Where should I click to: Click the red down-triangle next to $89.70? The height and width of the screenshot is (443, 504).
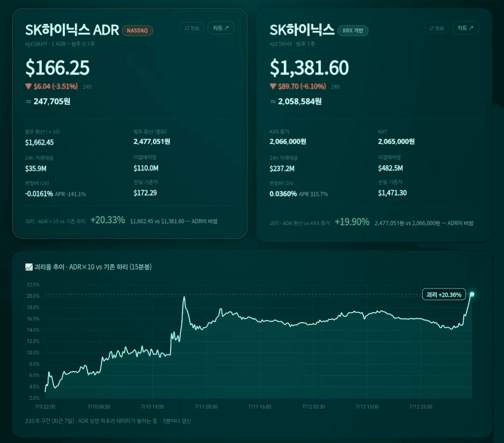point(273,86)
